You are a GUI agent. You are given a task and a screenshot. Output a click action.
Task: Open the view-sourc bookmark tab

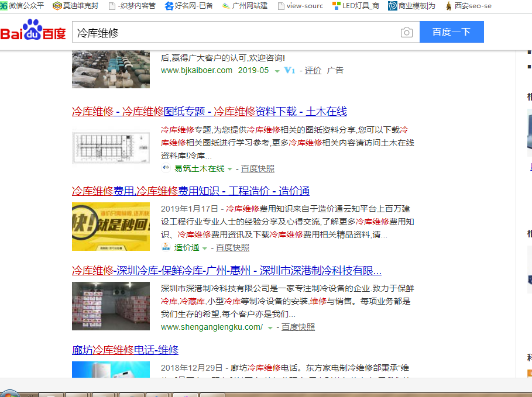coord(300,6)
